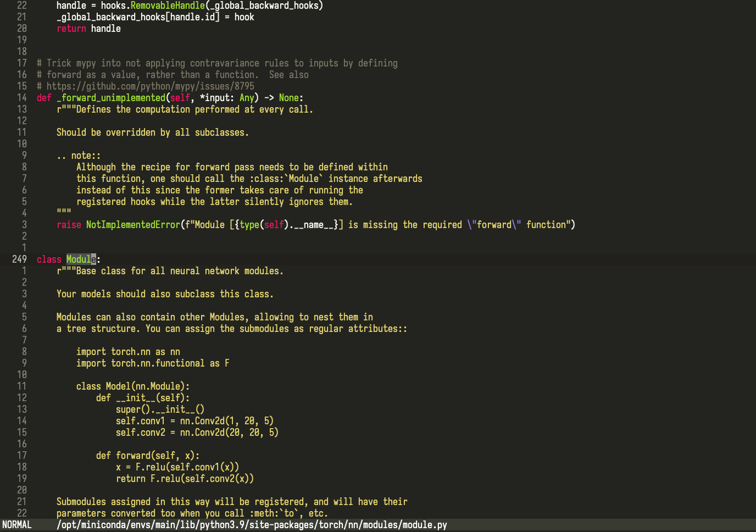Click the NORMAL mode indicator in statusline
The image size is (756, 532).
pos(17,525)
